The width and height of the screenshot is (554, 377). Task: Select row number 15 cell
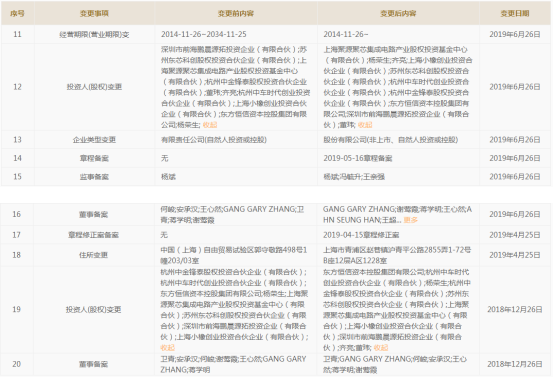(17, 176)
